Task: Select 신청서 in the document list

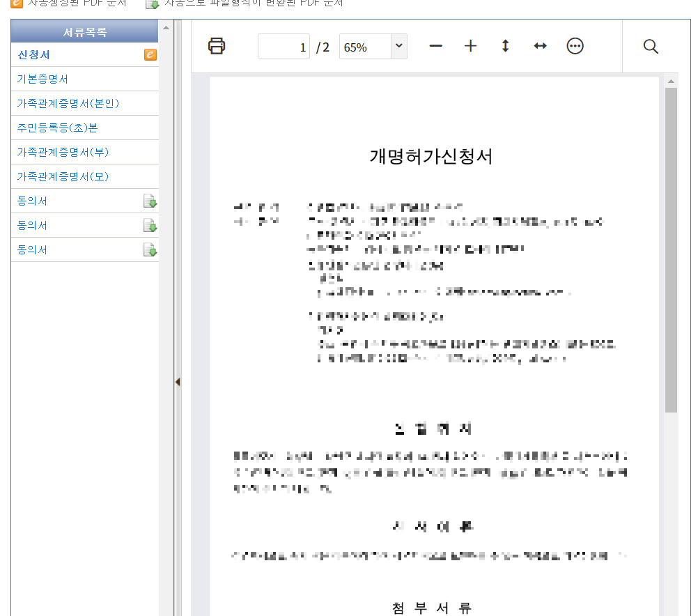Action: 33,54
